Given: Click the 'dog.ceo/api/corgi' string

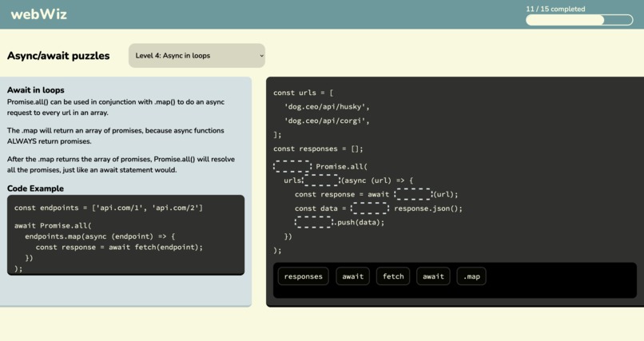Looking at the screenshot, I should pyautogui.click(x=327, y=121).
